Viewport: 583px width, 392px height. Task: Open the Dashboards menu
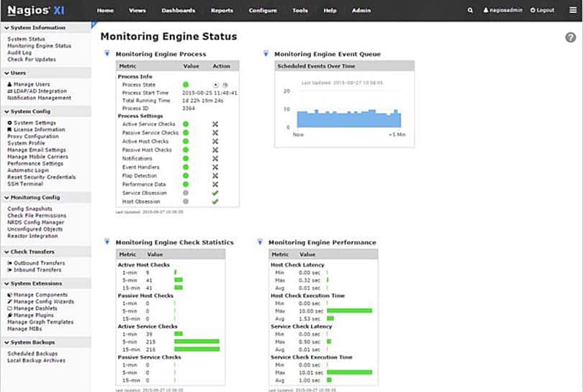click(178, 10)
